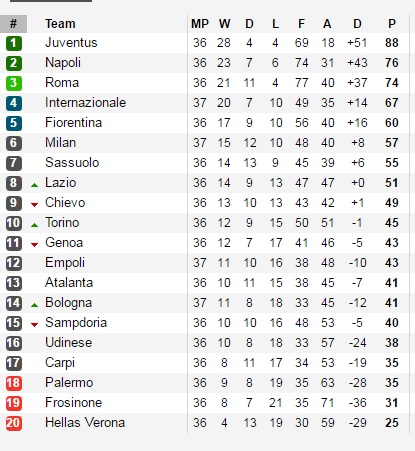Click the green up arrow beside Torino
Screen dimensions: 415x451
click(34, 225)
